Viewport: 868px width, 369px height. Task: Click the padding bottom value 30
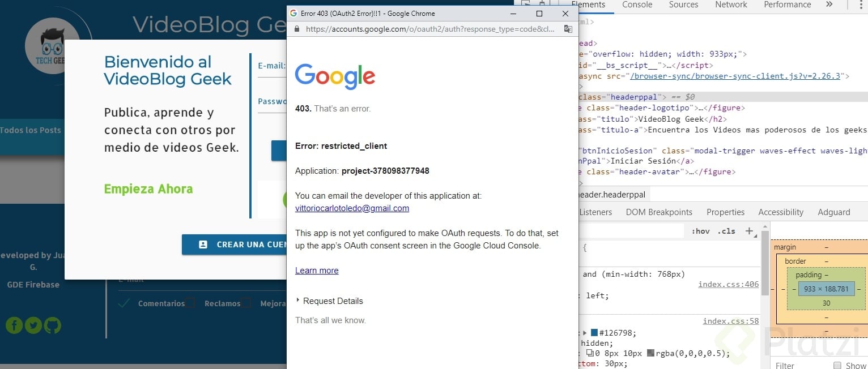pos(826,303)
